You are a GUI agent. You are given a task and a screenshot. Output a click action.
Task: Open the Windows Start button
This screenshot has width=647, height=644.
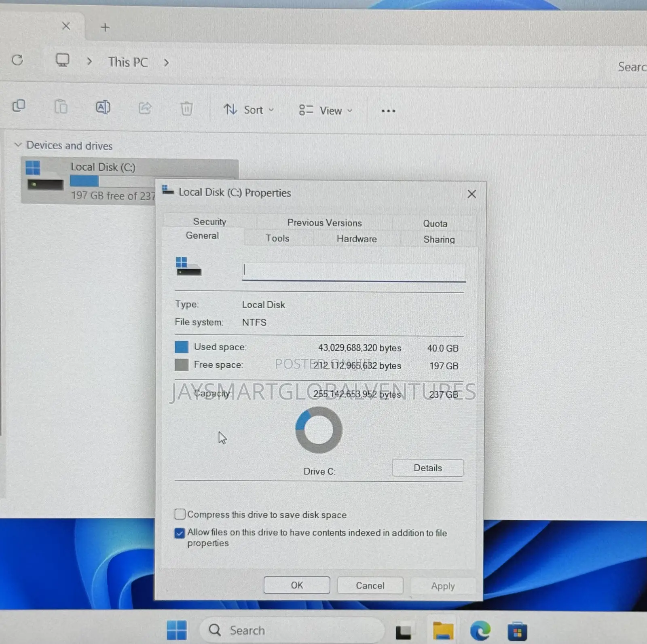[x=177, y=630]
